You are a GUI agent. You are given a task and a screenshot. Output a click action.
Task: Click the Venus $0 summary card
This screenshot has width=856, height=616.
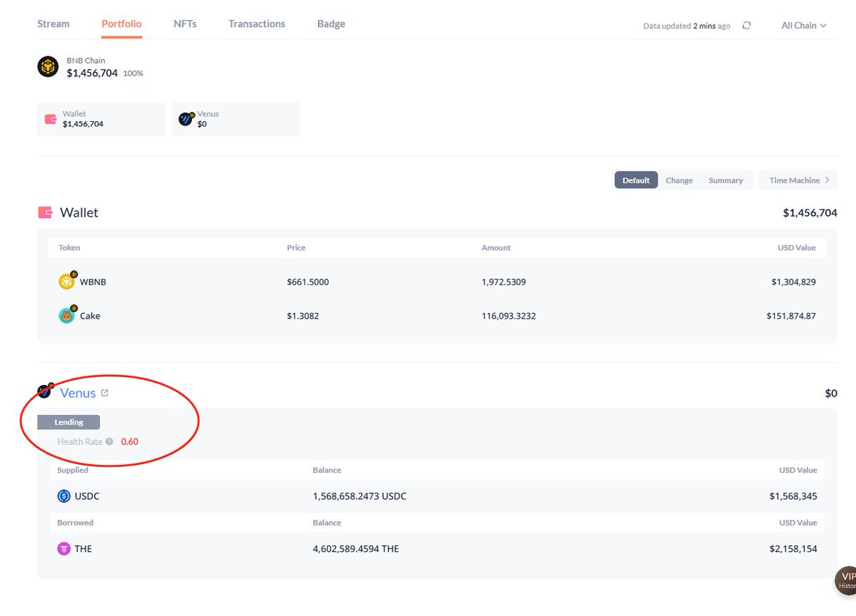[x=236, y=119]
